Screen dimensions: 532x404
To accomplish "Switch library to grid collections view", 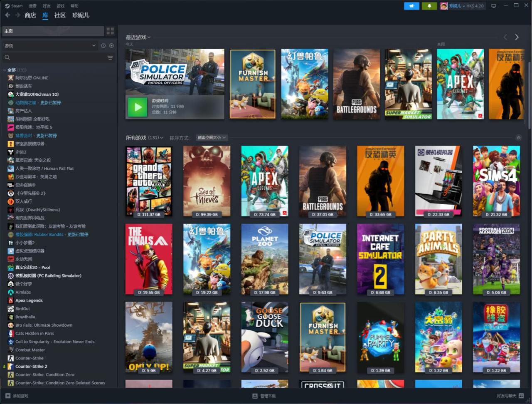I will 110,31.
